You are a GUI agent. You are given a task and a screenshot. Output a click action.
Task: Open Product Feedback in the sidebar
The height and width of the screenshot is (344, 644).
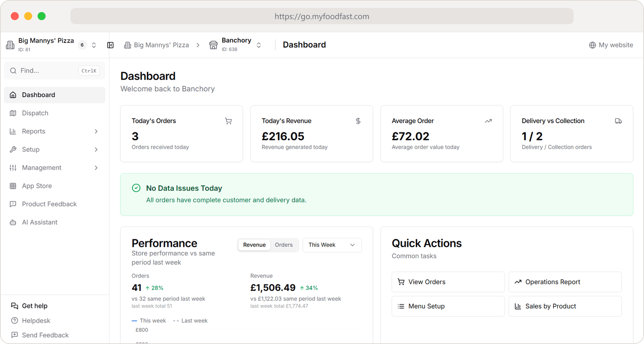(55, 204)
